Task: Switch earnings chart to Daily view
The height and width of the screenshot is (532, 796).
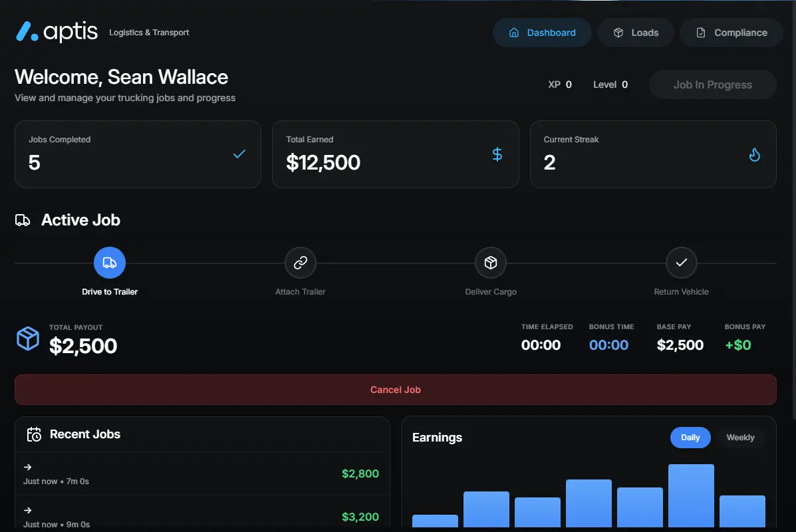Action: [x=690, y=438]
